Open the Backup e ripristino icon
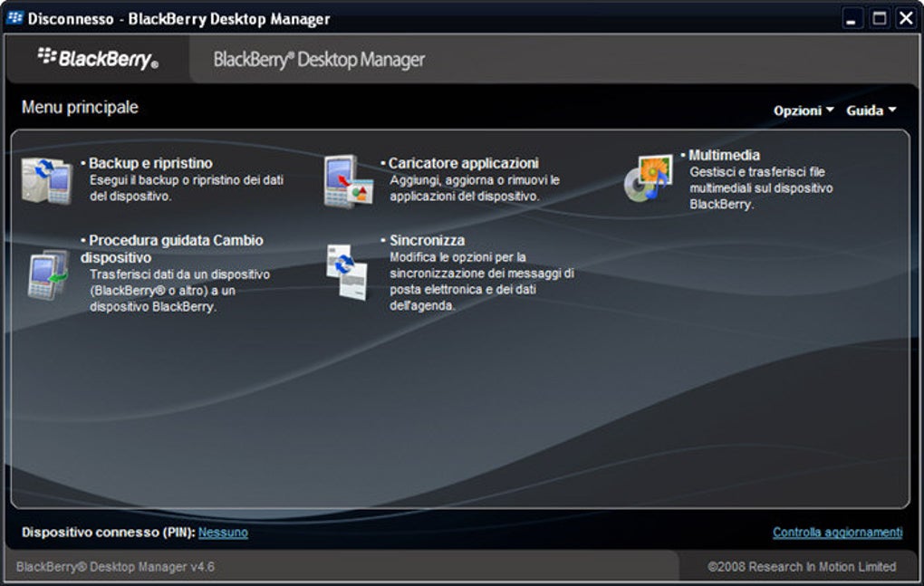Screen dimensions: 924x586 pyautogui.click(x=47, y=180)
